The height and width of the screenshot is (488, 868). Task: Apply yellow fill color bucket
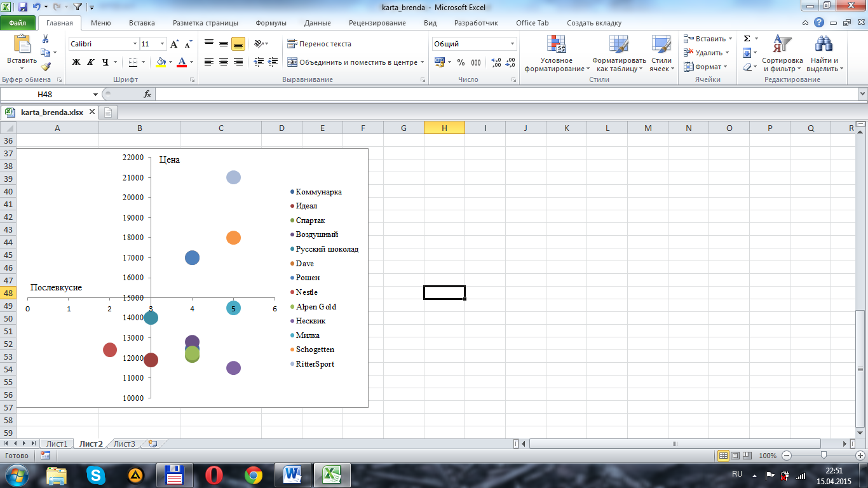click(x=160, y=62)
